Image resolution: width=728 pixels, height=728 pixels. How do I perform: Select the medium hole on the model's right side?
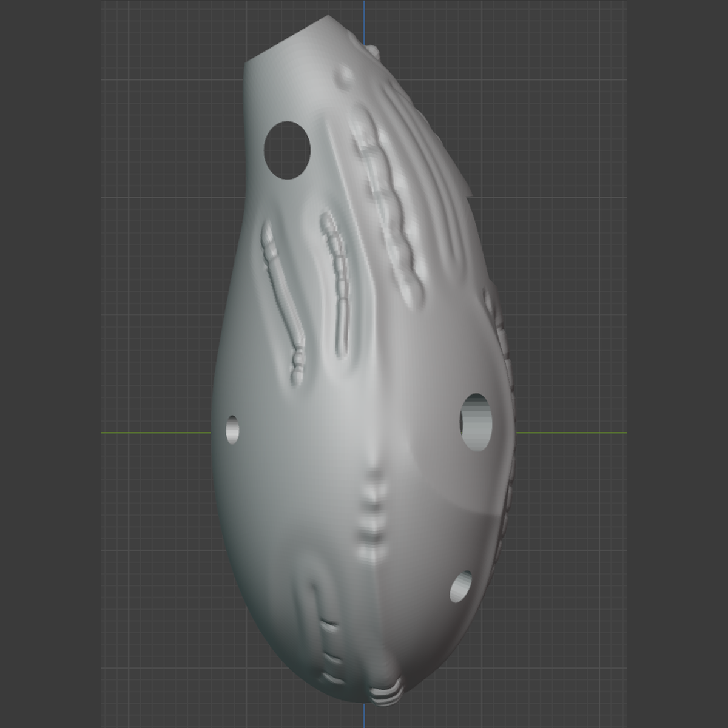475,423
